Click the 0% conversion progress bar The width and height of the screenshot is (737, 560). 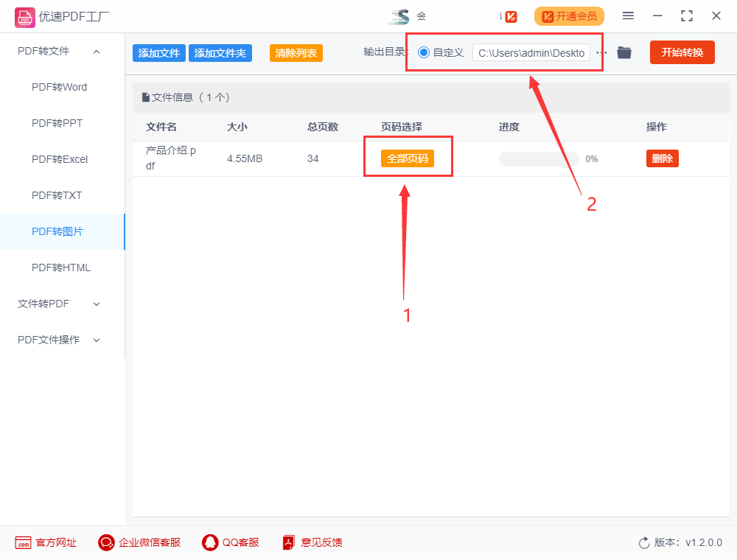(x=539, y=159)
